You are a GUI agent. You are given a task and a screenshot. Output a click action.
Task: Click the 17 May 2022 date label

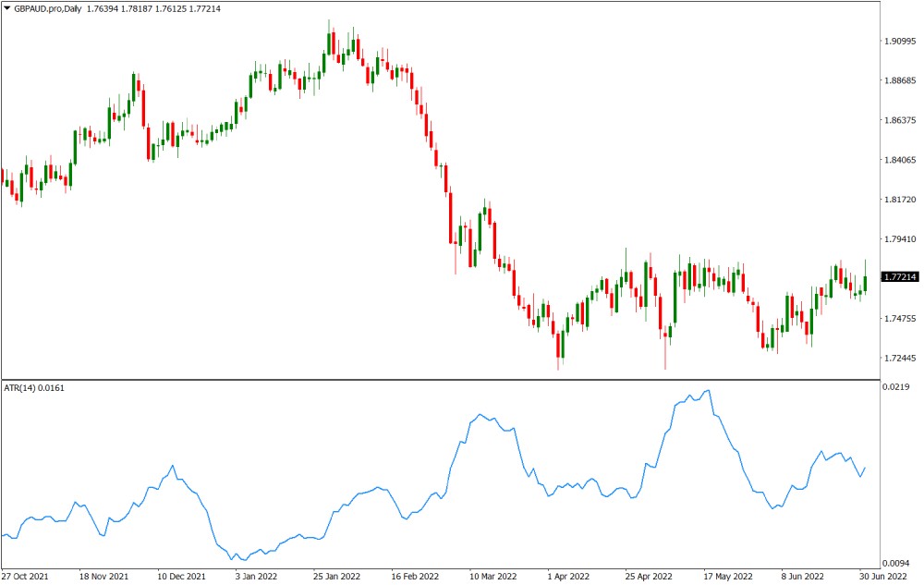click(x=728, y=576)
